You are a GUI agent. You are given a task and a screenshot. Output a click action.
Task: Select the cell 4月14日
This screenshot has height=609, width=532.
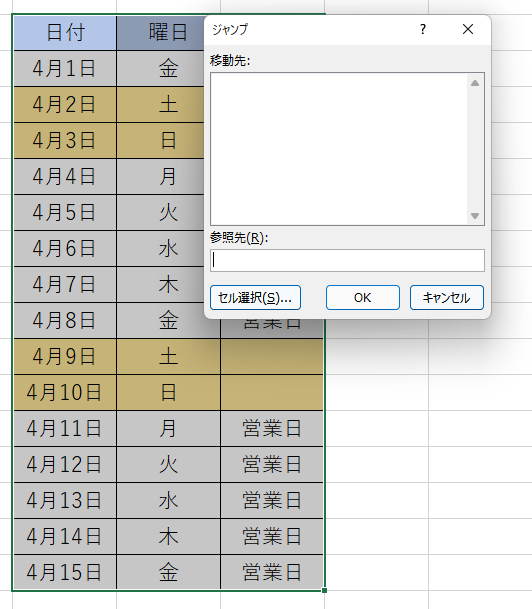65,536
